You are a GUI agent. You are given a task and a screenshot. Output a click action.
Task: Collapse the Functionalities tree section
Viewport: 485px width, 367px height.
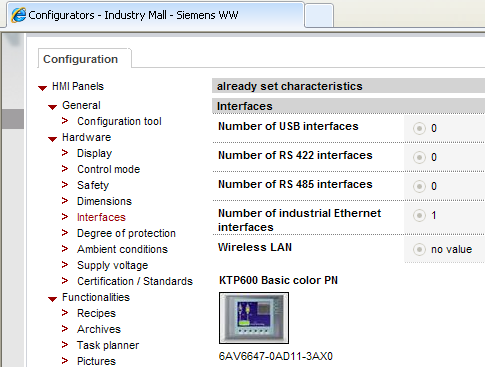tap(52, 299)
